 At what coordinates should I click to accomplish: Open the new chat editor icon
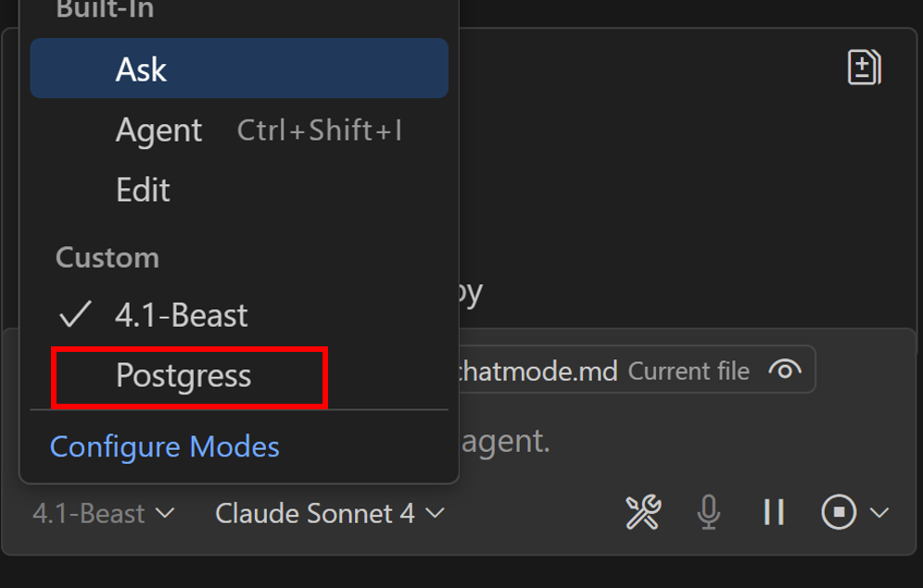click(x=864, y=68)
